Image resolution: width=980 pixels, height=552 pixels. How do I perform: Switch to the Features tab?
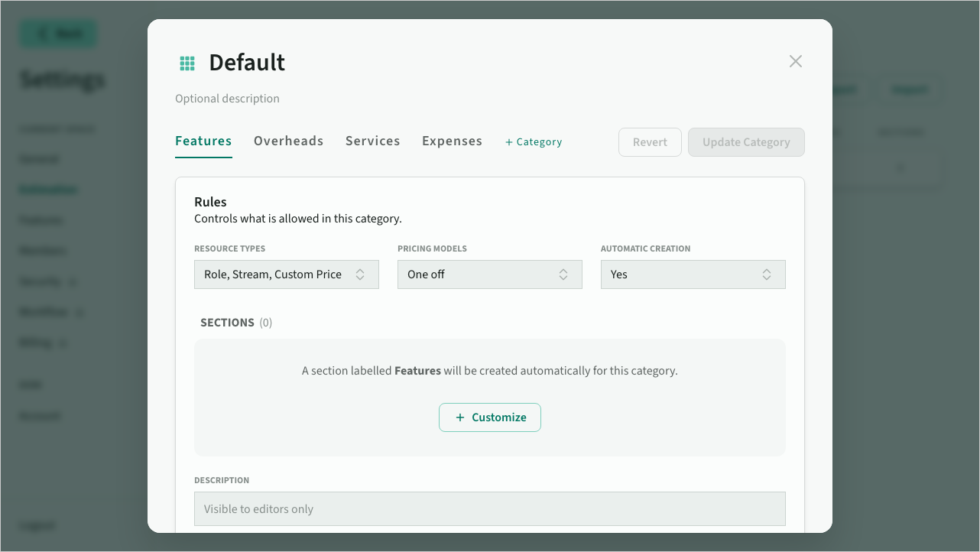point(203,141)
